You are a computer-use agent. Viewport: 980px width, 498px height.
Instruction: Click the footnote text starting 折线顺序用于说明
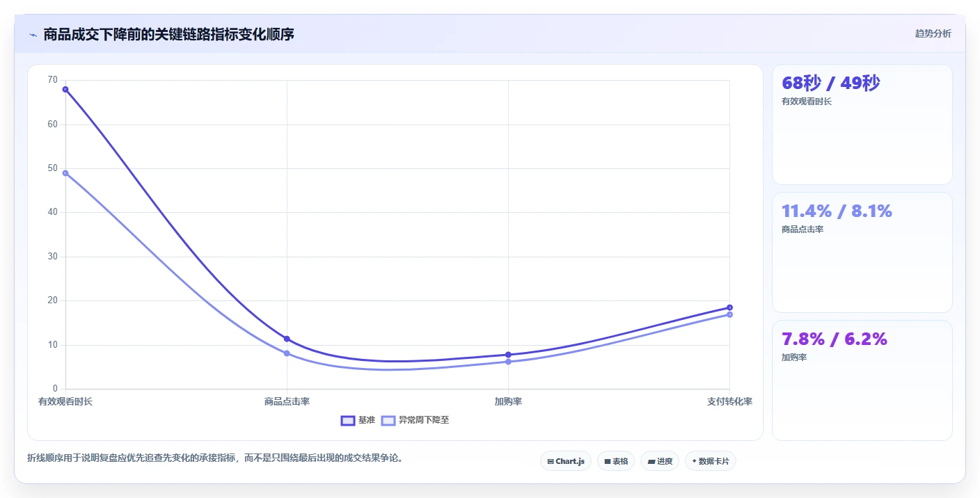(x=215, y=458)
